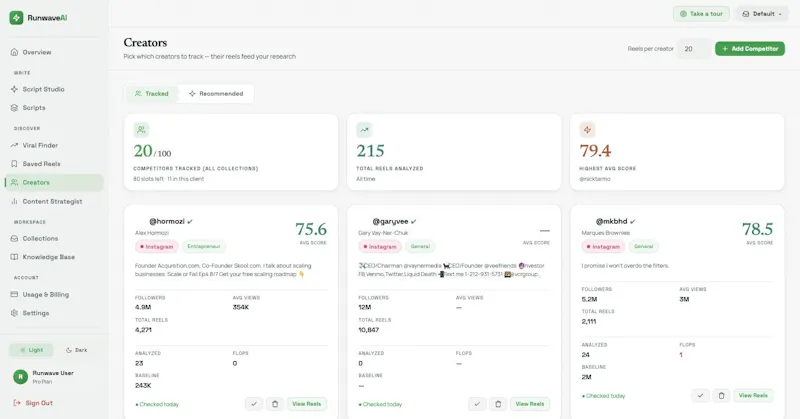Click the Runwave User avatar
Image resolution: width=800 pixels, height=419 pixels.
20,377
